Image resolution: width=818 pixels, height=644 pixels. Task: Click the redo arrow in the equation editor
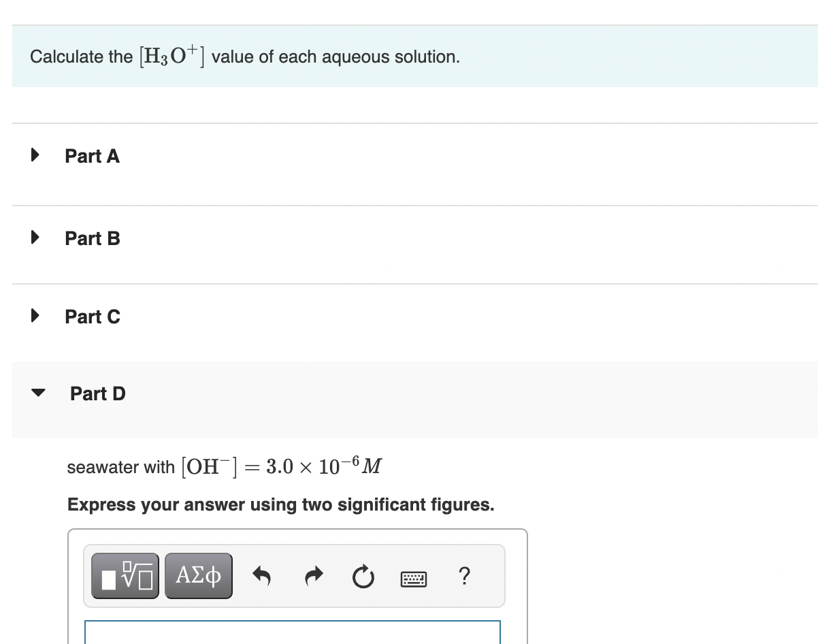[314, 575]
